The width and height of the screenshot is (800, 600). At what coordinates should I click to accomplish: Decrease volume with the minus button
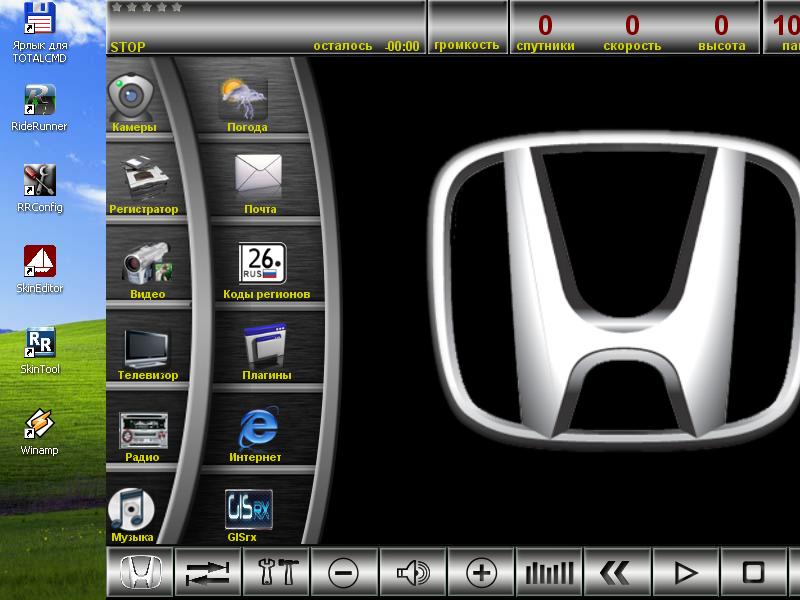pyautogui.click(x=344, y=571)
